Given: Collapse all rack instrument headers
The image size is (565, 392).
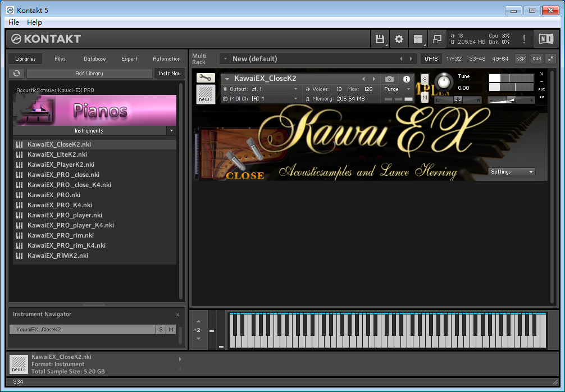Looking at the screenshot, I should click(551, 59).
